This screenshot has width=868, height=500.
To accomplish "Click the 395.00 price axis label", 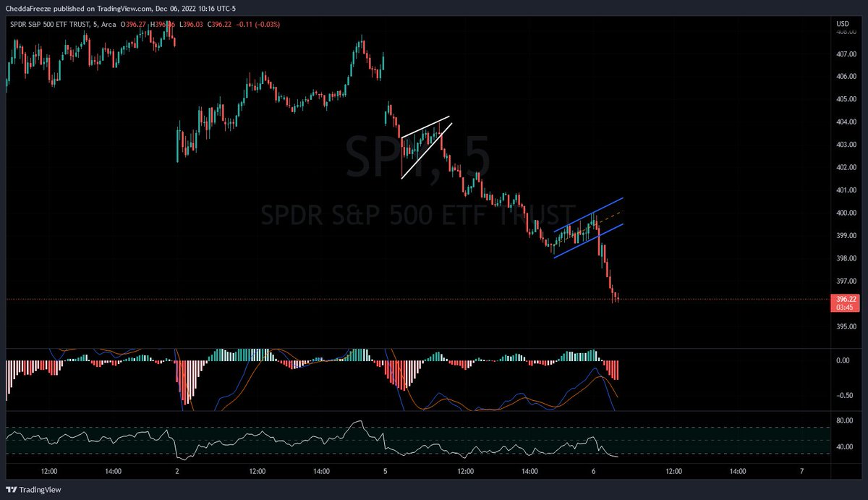I will (x=846, y=327).
